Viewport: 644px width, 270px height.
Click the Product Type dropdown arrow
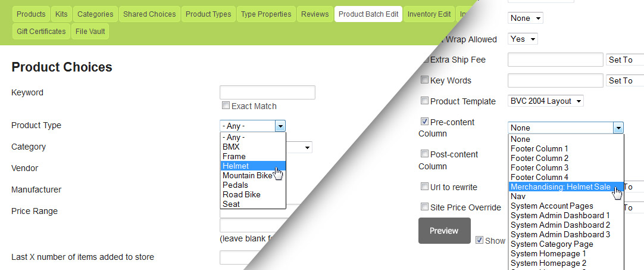click(x=280, y=126)
